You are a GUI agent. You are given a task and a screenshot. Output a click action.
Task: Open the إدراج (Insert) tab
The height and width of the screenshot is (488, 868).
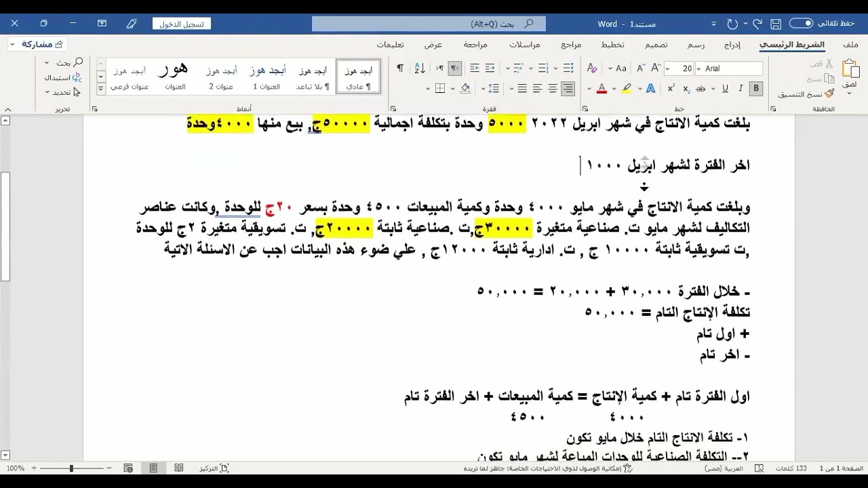tap(732, 45)
